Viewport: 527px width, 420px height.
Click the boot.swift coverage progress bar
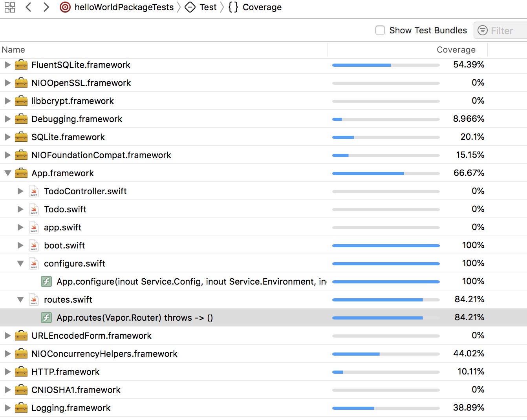click(x=386, y=246)
